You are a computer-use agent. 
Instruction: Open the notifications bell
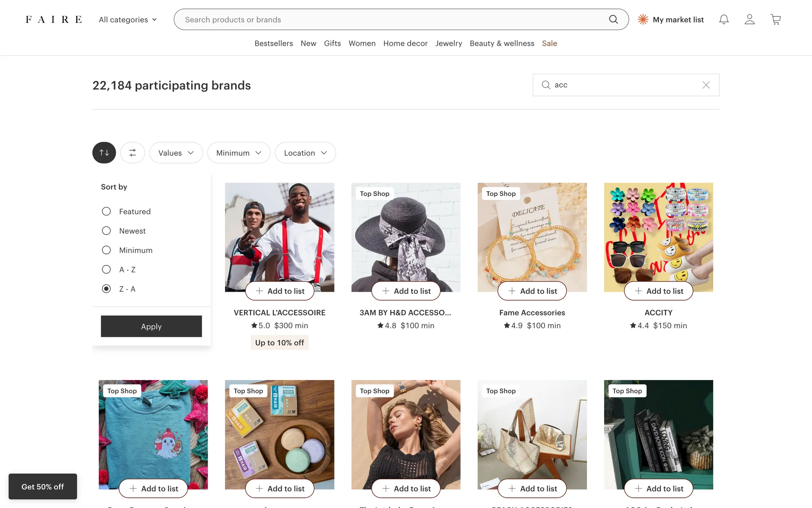coord(724,19)
